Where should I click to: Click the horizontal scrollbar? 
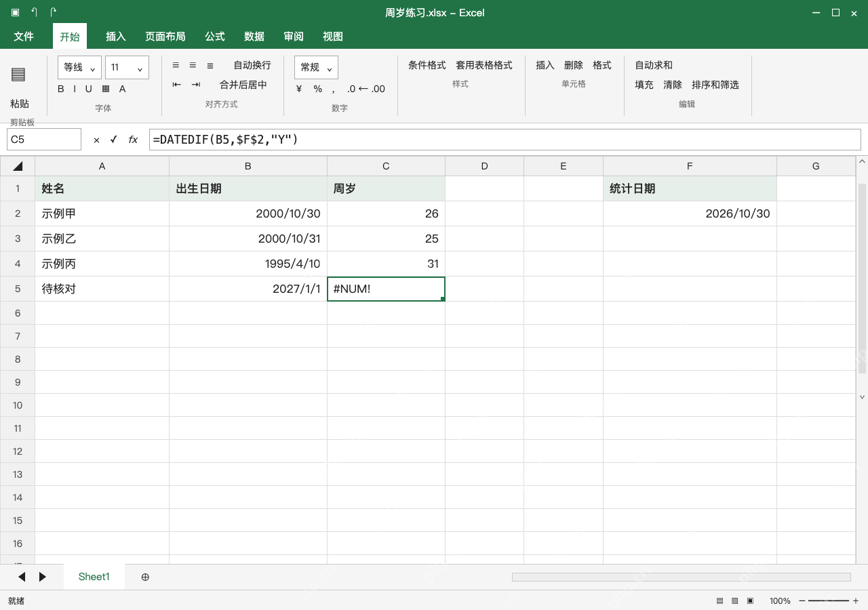tap(682, 577)
